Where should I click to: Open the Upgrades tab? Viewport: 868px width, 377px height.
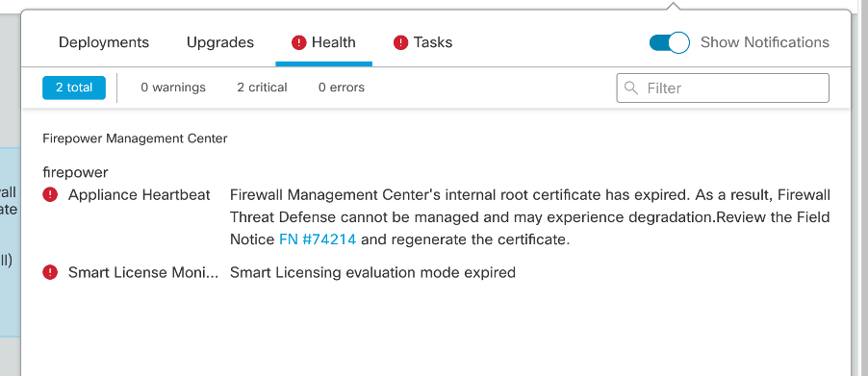pos(220,42)
